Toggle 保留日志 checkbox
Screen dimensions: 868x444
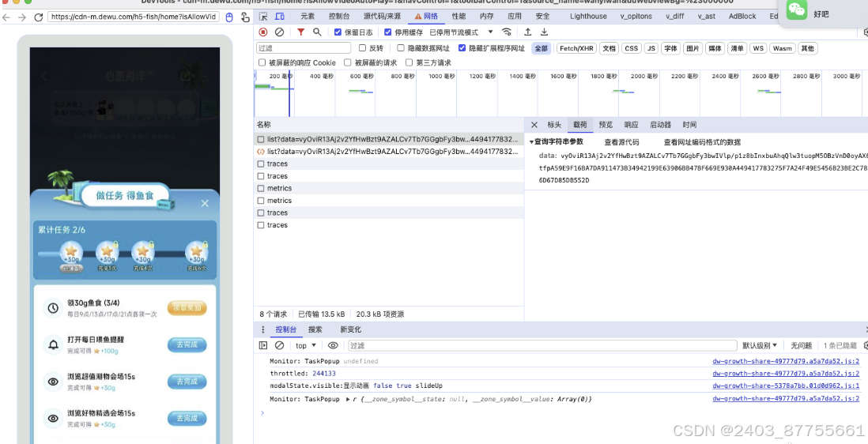pyautogui.click(x=338, y=32)
